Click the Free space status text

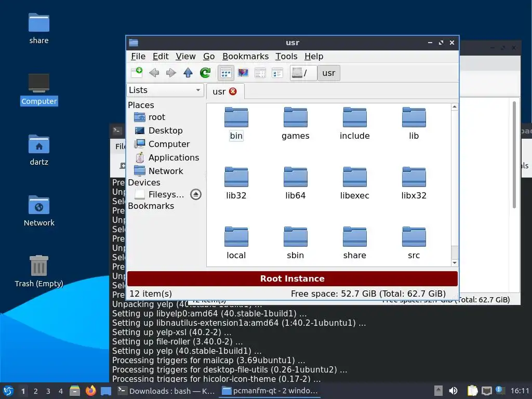click(x=368, y=294)
